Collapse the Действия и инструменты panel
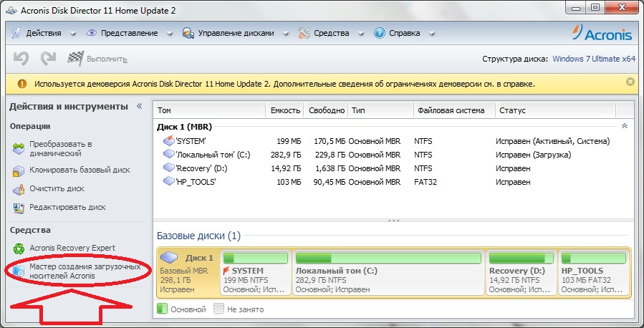The image size is (644, 328). [139, 106]
